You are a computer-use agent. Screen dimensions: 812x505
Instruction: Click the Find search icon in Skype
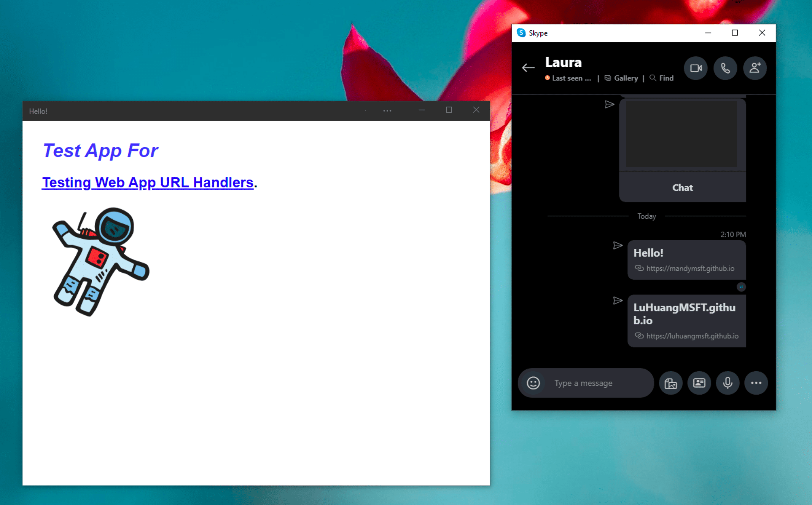(653, 78)
